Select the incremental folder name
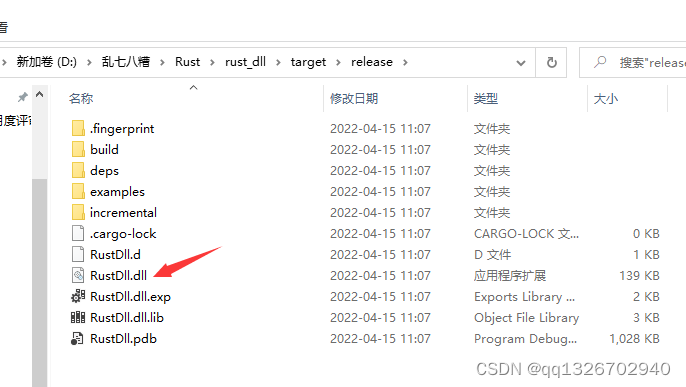This screenshot has width=686, height=387. tap(123, 213)
